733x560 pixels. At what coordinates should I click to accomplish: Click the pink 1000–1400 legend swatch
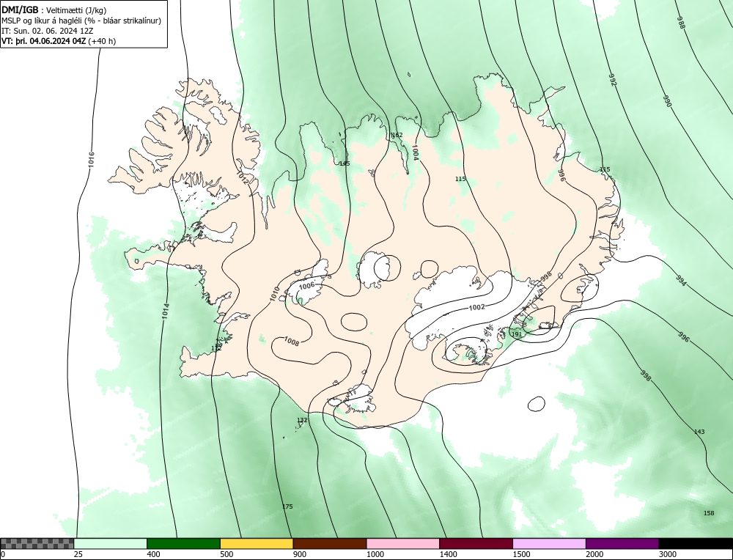pyautogui.click(x=403, y=543)
